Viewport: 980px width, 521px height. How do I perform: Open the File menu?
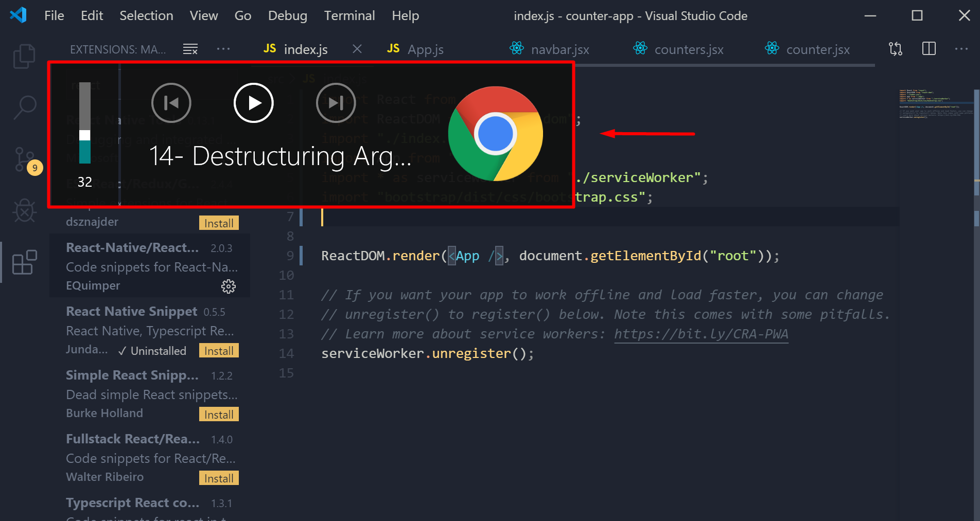point(54,16)
